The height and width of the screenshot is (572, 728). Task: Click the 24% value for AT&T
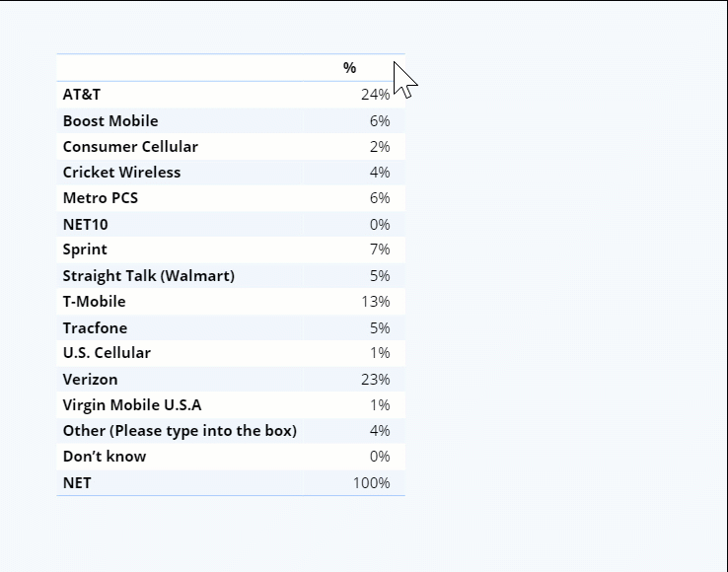(x=376, y=95)
